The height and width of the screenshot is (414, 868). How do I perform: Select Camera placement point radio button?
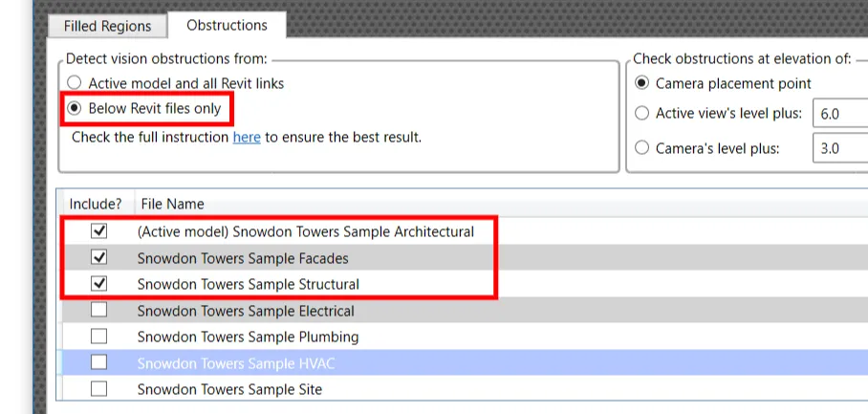[642, 83]
